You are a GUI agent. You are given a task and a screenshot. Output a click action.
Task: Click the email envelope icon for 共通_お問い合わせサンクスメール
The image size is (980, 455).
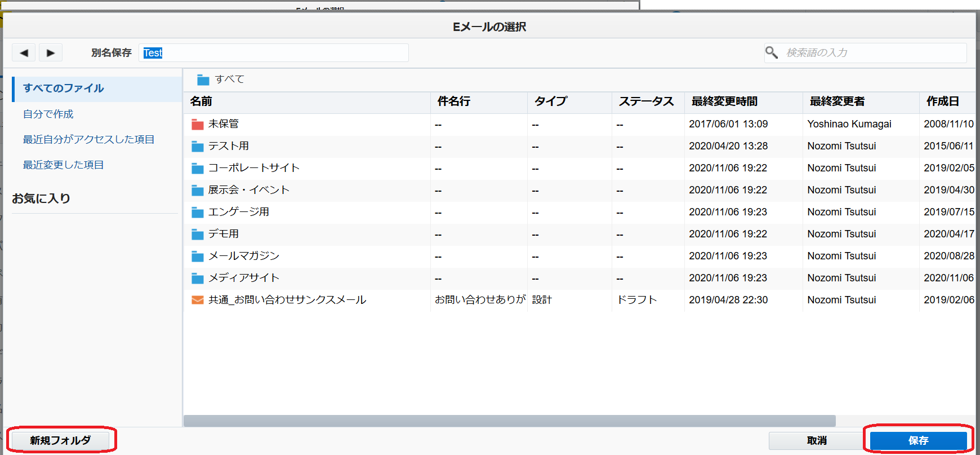197,300
